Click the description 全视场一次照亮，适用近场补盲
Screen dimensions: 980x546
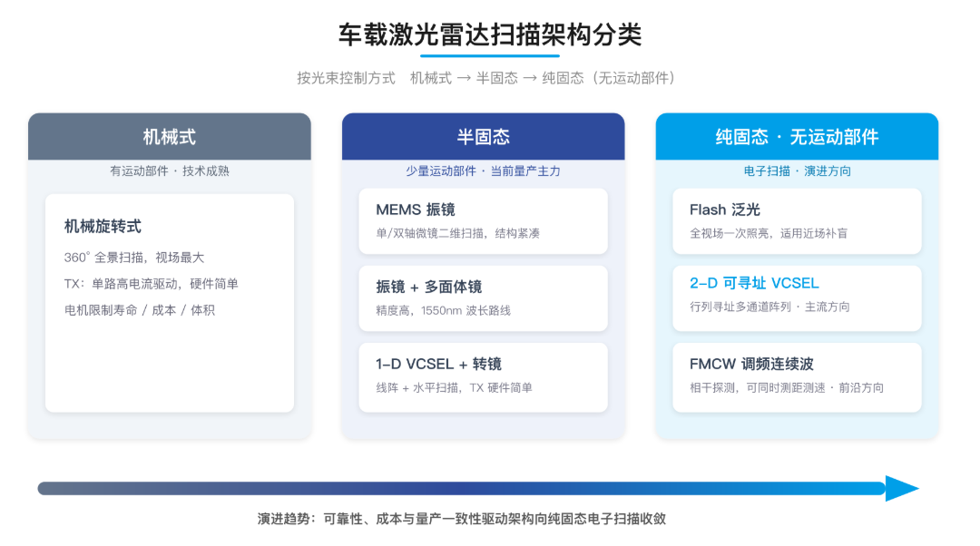coord(769,234)
